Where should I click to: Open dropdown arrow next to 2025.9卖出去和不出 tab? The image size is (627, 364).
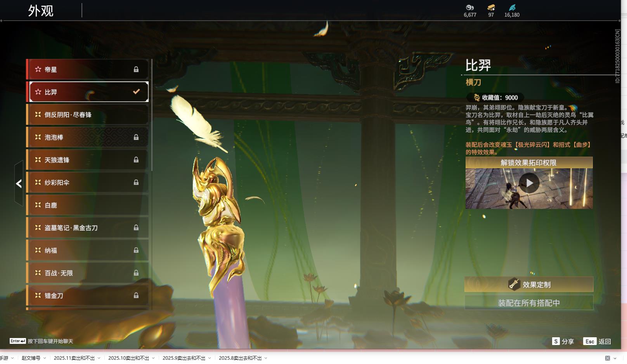210,358
